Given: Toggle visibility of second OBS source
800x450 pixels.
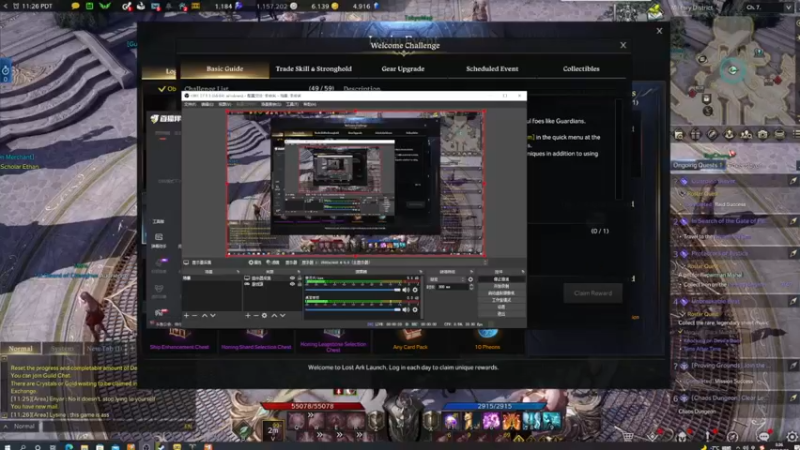Looking at the screenshot, I should [x=292, y=284].
